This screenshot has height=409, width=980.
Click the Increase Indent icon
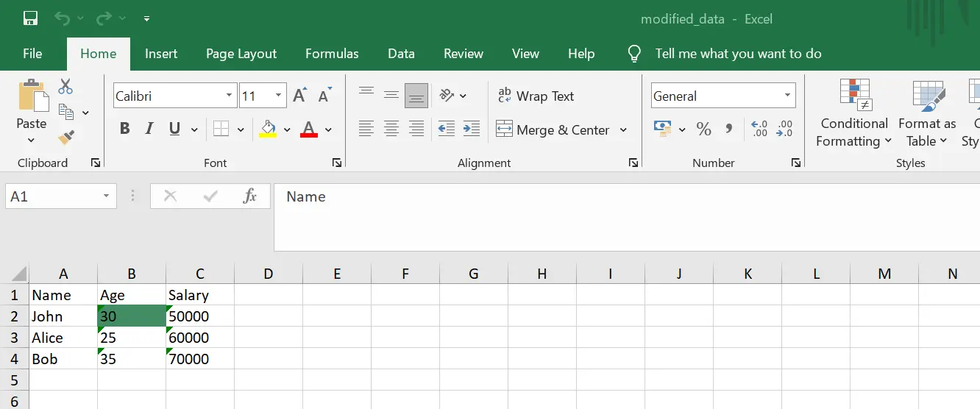pos(471,129)
